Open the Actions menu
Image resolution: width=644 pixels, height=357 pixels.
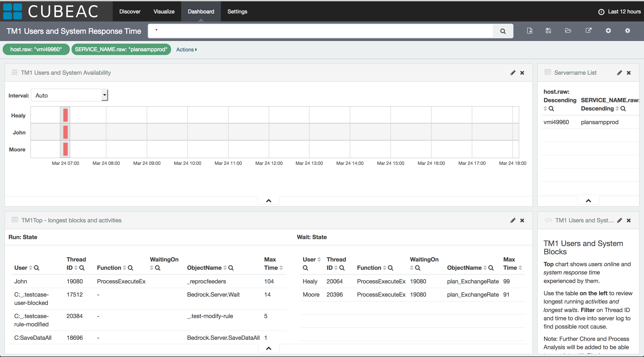tap(187, 49)
